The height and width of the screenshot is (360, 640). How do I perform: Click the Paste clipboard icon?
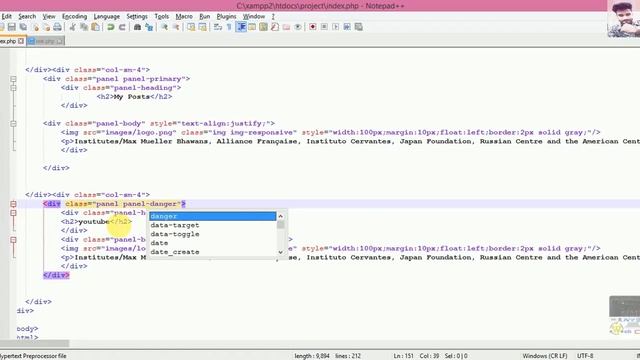pos(95,27)
